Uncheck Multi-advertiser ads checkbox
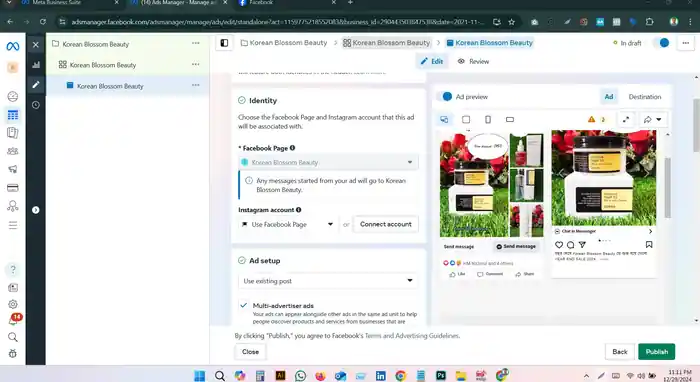This screenshot has width=700, height=382. coord(243,306)
